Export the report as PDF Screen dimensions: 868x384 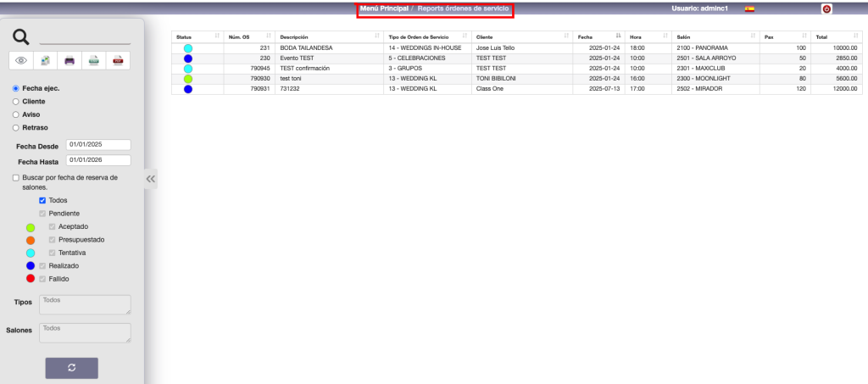[x=118, y=61]
